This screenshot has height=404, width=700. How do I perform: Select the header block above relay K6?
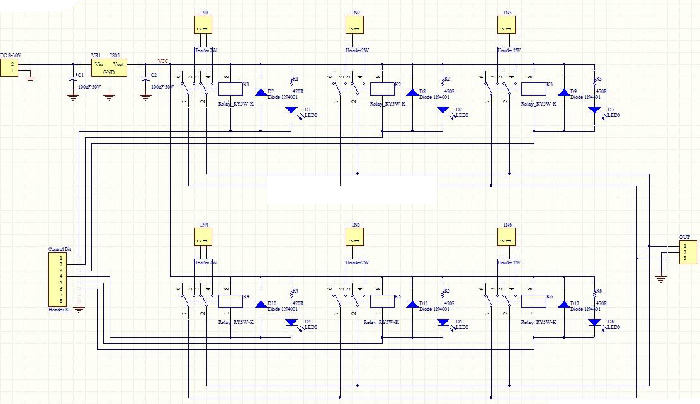(x=506, y=237)
